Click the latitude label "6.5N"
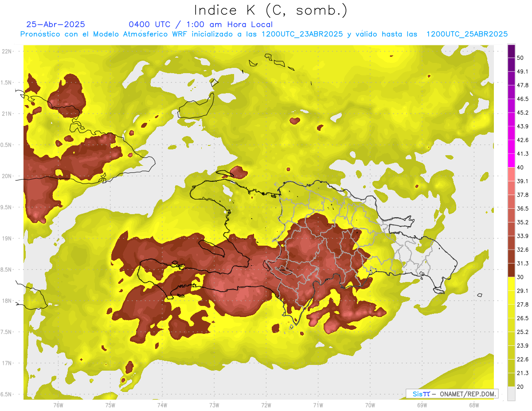The image size is (532, 411). coord(6,395)
